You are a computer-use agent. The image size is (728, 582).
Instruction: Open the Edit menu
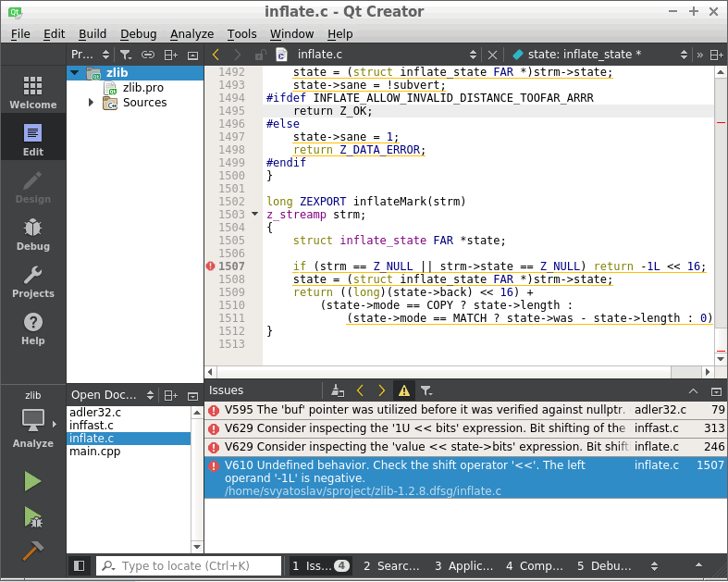[55, 34]
